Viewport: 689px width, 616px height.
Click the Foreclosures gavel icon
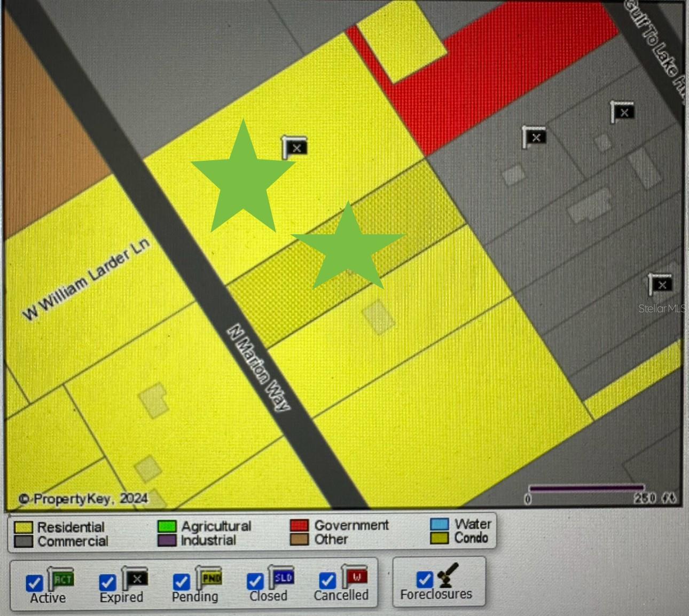point(448,575)
